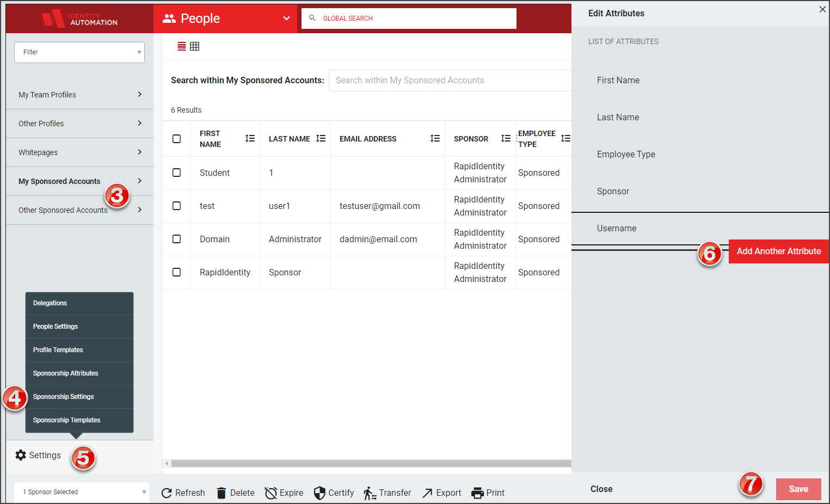Click Add Another Attribute button
830x504 pixels.
coord(778,251)
